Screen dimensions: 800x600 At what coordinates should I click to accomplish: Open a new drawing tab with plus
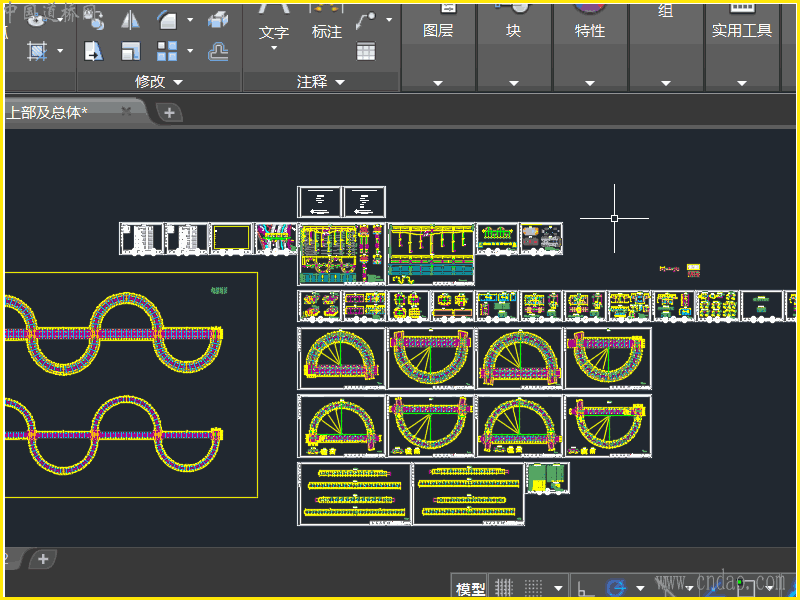(x=169, y=112)
